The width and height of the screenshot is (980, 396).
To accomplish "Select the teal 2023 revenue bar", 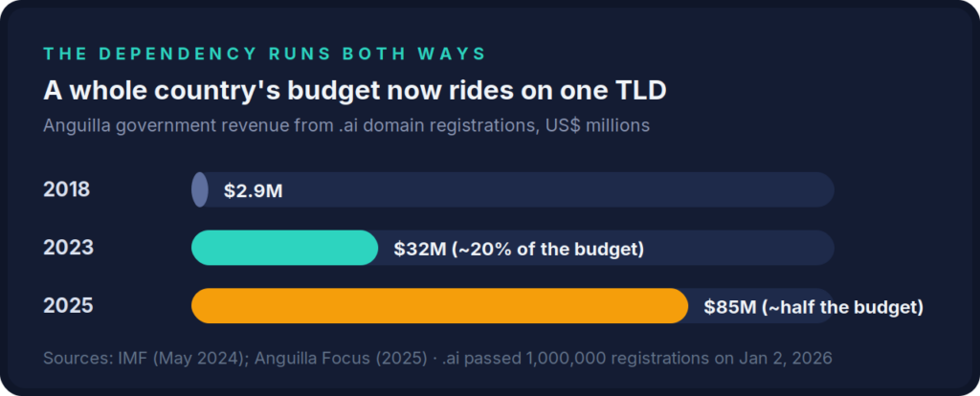I will tap(284, 248).
